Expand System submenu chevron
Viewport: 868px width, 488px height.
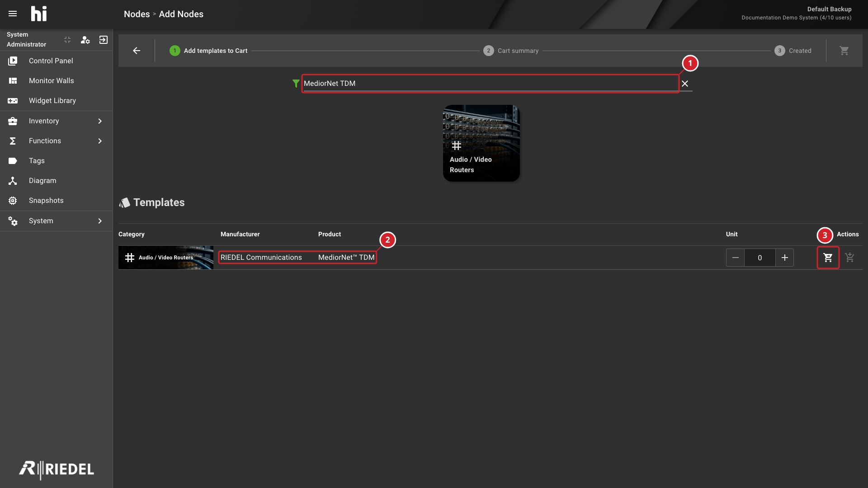click(100, 221)
